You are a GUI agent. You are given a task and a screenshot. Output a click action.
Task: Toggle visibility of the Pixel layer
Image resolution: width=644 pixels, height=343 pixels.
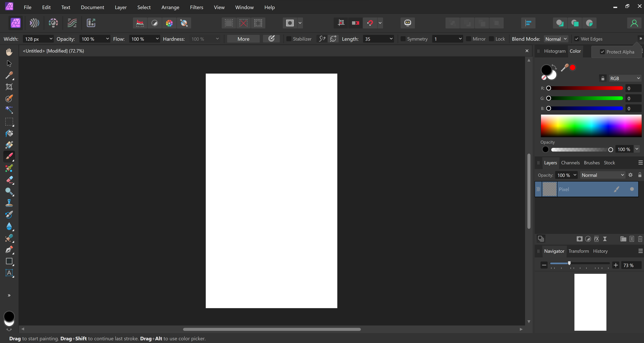[x=632, y=189]
